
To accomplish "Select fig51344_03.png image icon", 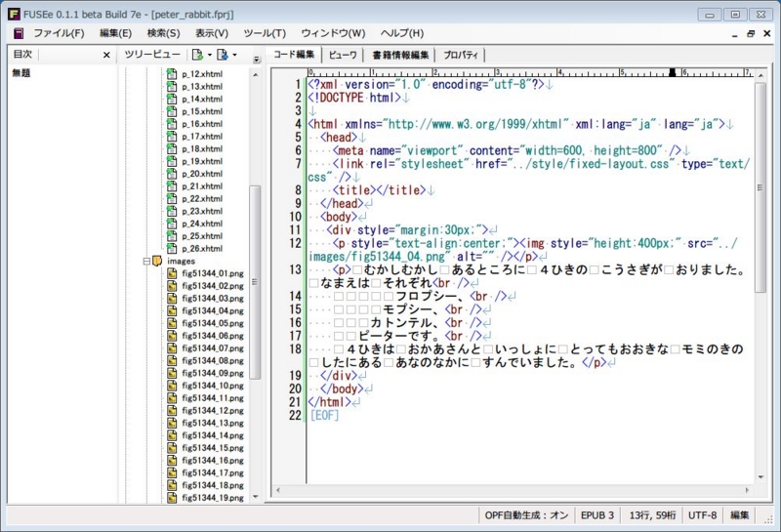I will point(172,298).
